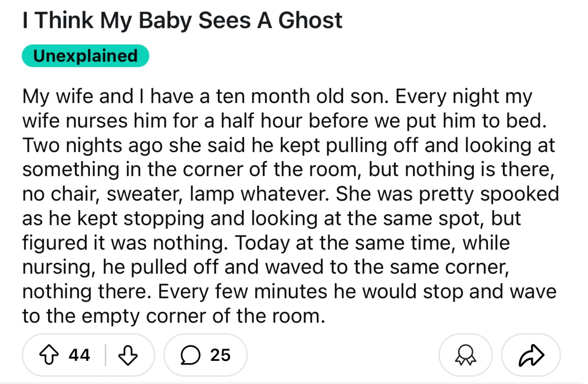588x384 pixels.
Task: Downvote the post with down arrow
Action: [x=128, y=355]
